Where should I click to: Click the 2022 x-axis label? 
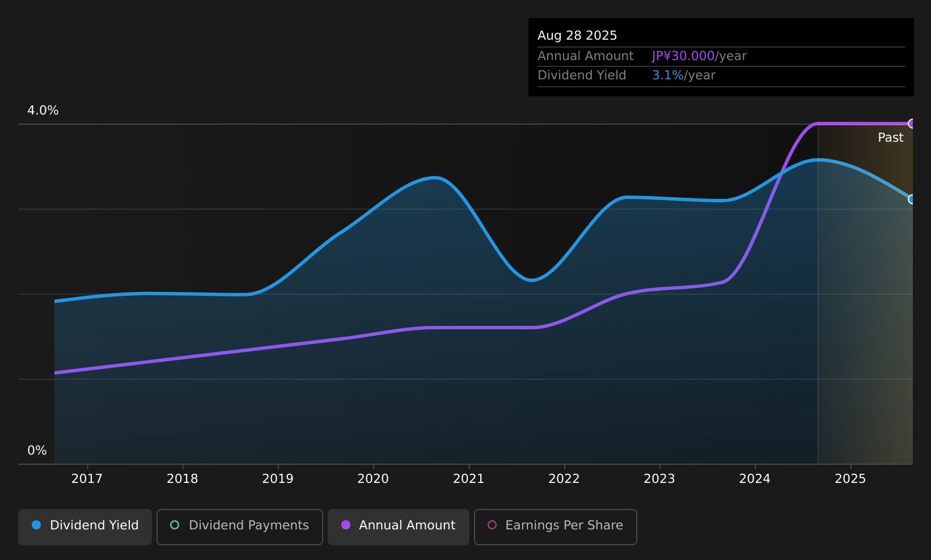[x=564, y=479]
